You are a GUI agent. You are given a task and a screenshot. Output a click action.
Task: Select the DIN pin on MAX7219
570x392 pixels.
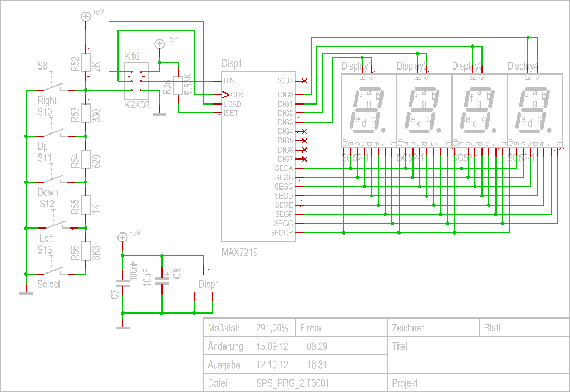click(229, 81)
